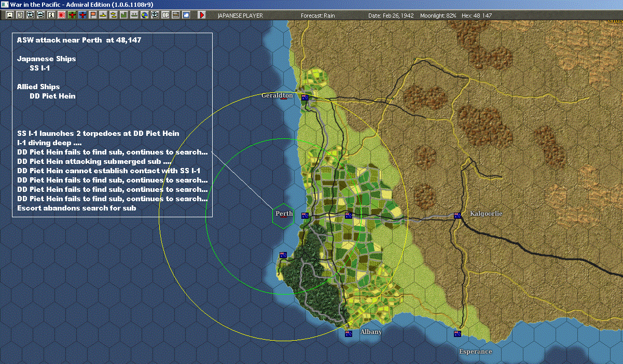Click the Australian flag next to Perth
Viewport: 623px width, 364px height.
coord(304,215)
